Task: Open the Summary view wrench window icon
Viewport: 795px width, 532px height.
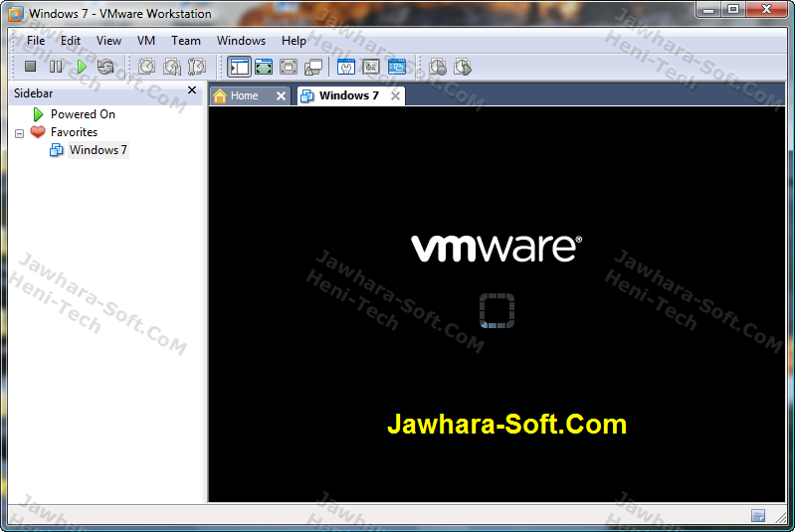Action: 346,67
